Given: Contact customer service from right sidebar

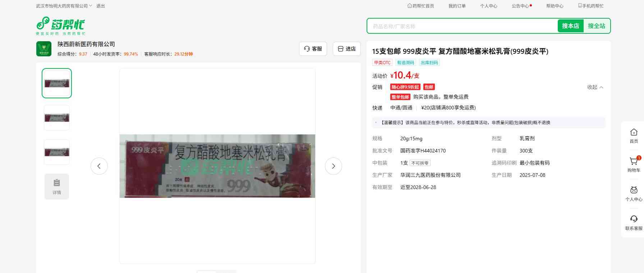Looking at the screenshot, I should (634, 222).
